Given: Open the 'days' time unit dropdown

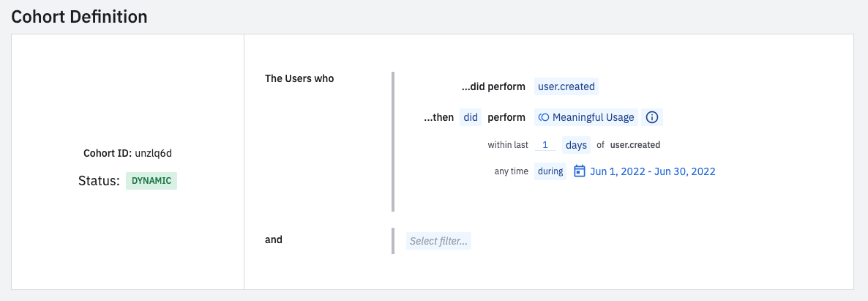Looking at the screenshot, I should coord(576,145).
